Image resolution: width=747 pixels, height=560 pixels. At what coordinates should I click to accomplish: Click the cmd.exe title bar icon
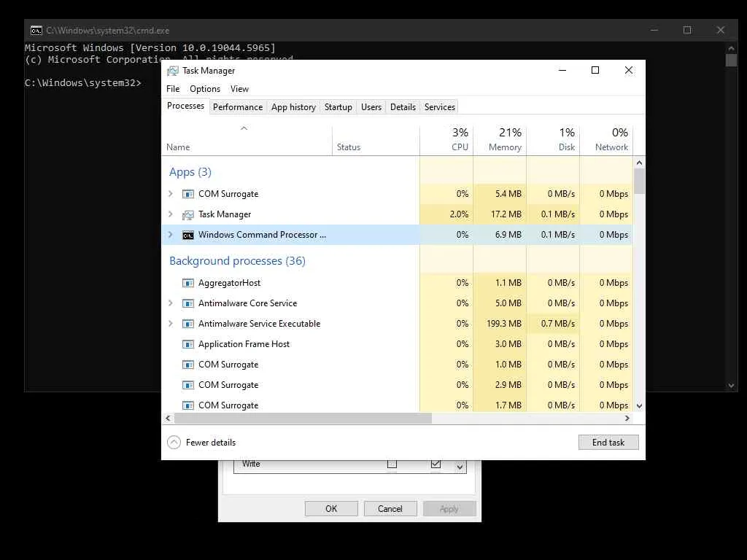(36, 31)
